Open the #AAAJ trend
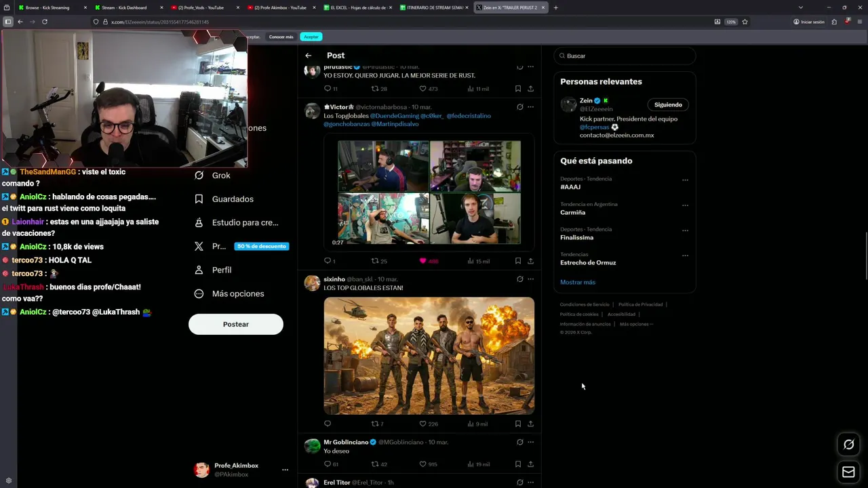 (x=570, y=187)
